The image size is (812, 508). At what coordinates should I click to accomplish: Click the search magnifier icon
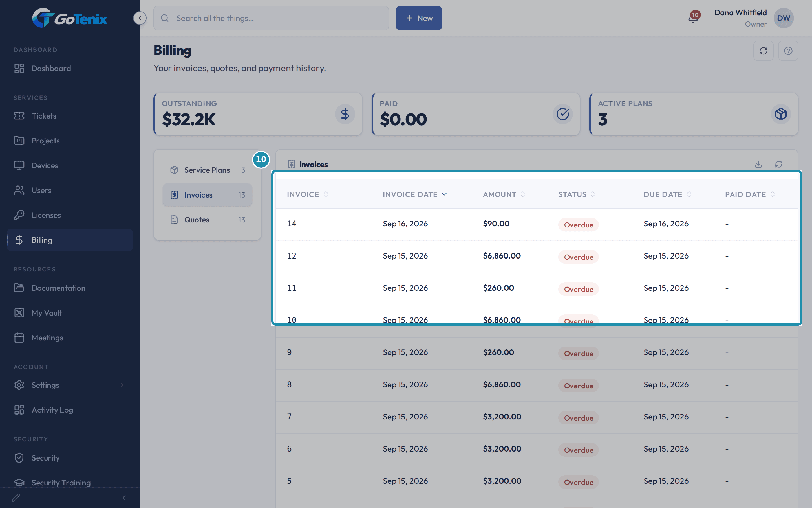pos(165,18)
